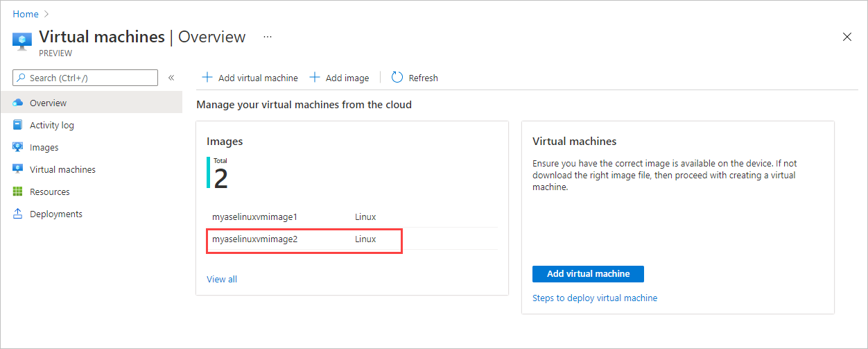The height and width of the screenshot is (349, 868).
Task: Close the Virtual machines blade
Action: click(847, 37)
